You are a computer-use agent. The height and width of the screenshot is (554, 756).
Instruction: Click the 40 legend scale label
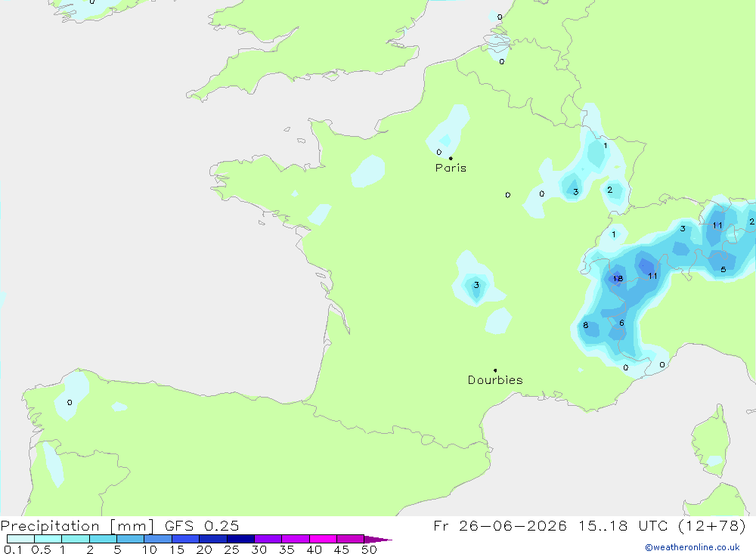tap(314, 549)
